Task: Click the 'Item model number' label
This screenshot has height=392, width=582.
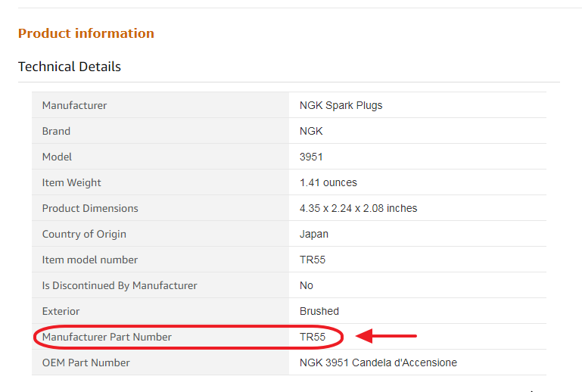Action: (90, 260)
